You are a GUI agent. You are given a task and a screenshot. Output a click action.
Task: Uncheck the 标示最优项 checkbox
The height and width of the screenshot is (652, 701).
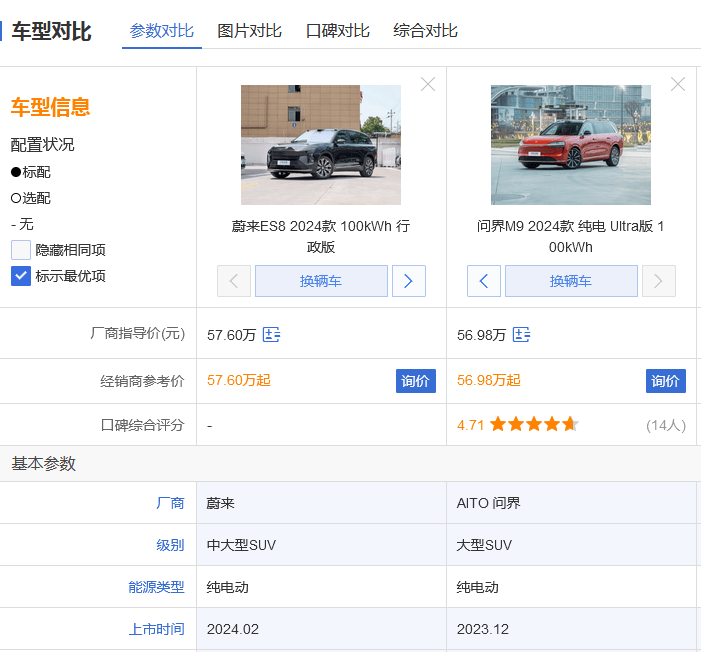tap(21, 276)
